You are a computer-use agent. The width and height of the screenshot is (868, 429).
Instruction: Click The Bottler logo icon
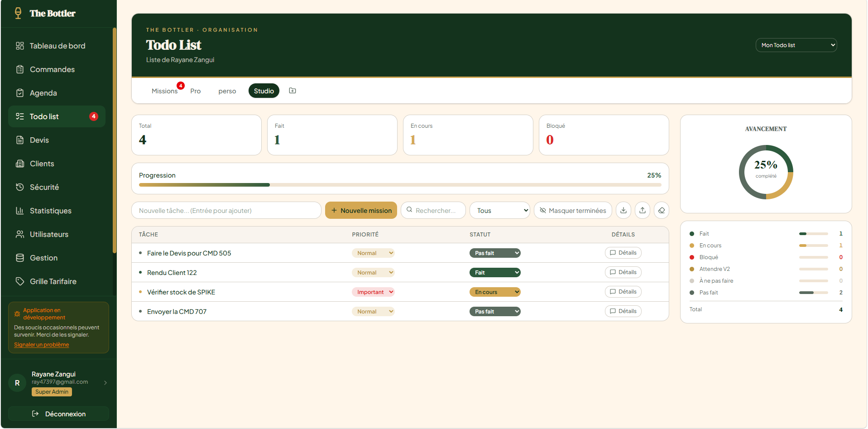18,13
